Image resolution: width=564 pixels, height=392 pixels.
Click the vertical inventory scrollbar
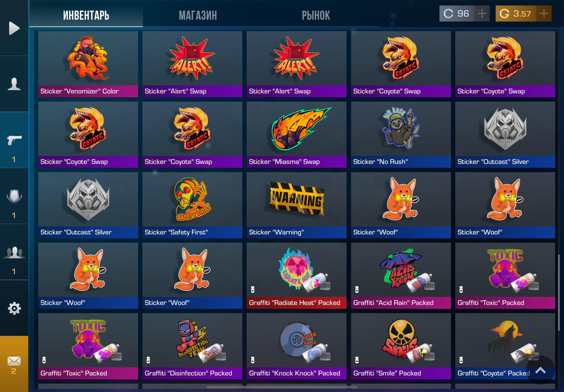(559, 292)
